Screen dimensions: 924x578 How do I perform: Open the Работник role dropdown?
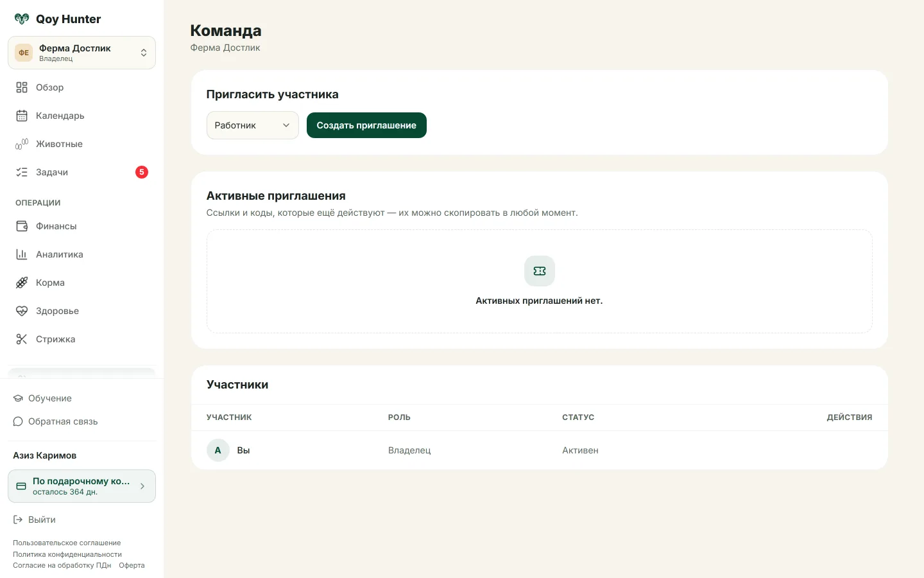click(x=253, y=125)
